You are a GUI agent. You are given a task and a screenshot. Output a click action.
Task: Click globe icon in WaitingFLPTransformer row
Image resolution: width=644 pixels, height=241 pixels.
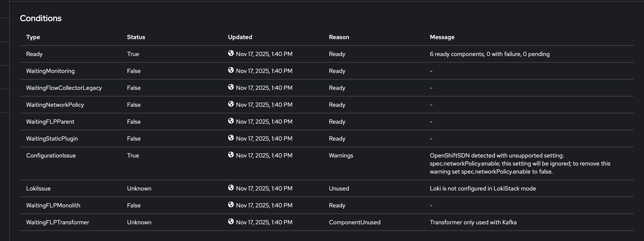point(231,221)
